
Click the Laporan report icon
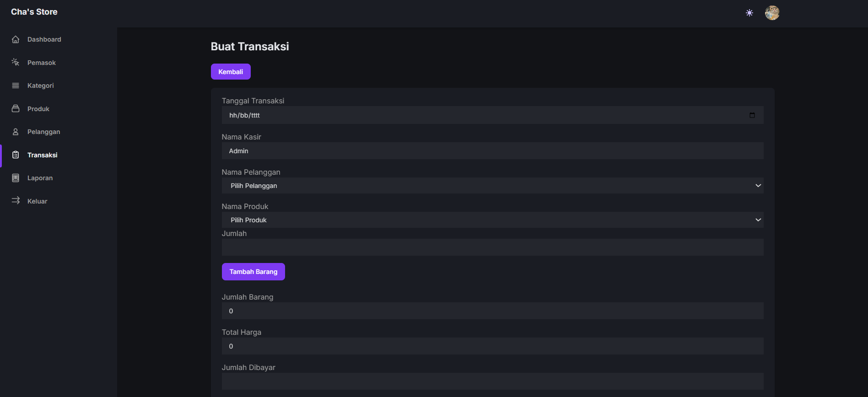pyautogui.click(x=16, y=178)
